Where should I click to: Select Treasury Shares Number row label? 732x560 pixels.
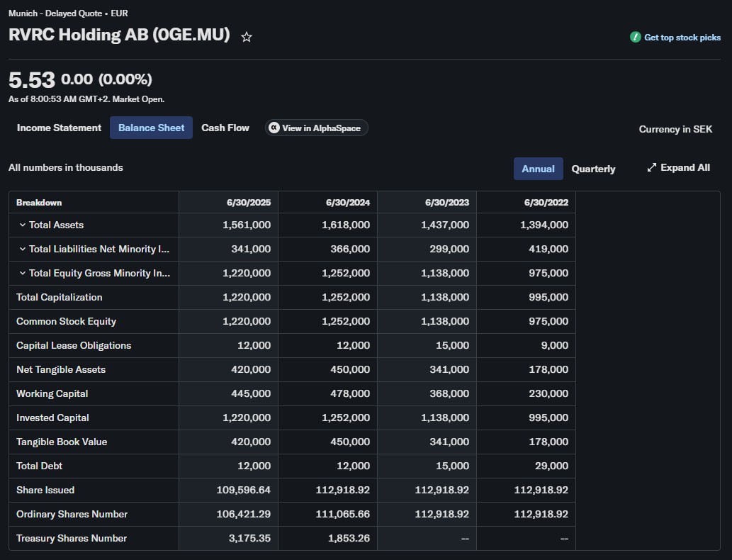[72, 538]
